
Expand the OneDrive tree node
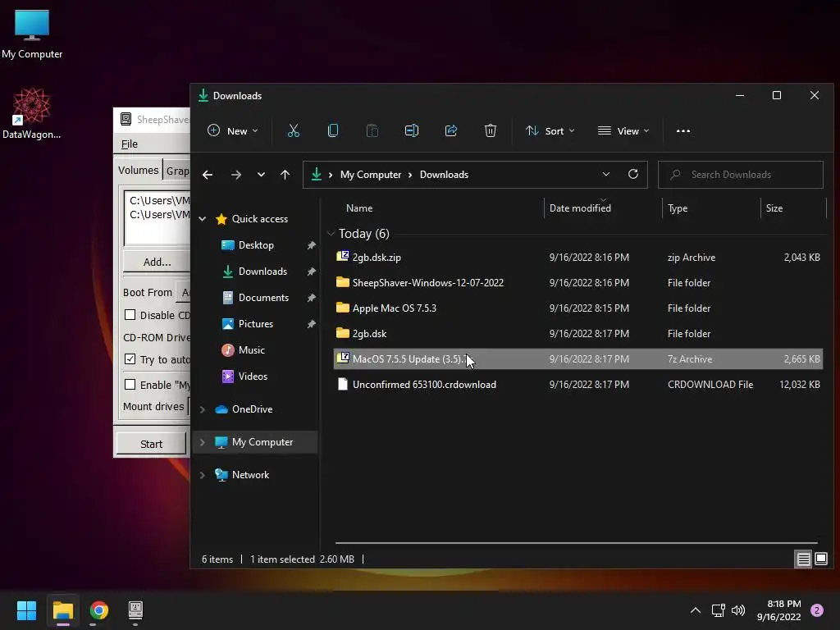coord(203,409)
